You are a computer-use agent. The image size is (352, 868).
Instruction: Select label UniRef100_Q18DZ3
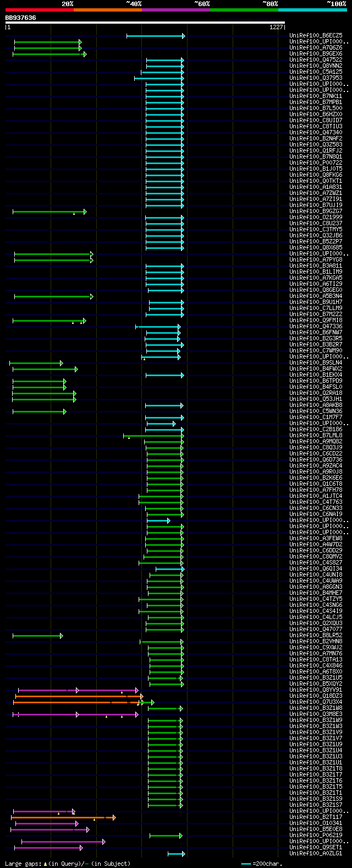point(316,696)
